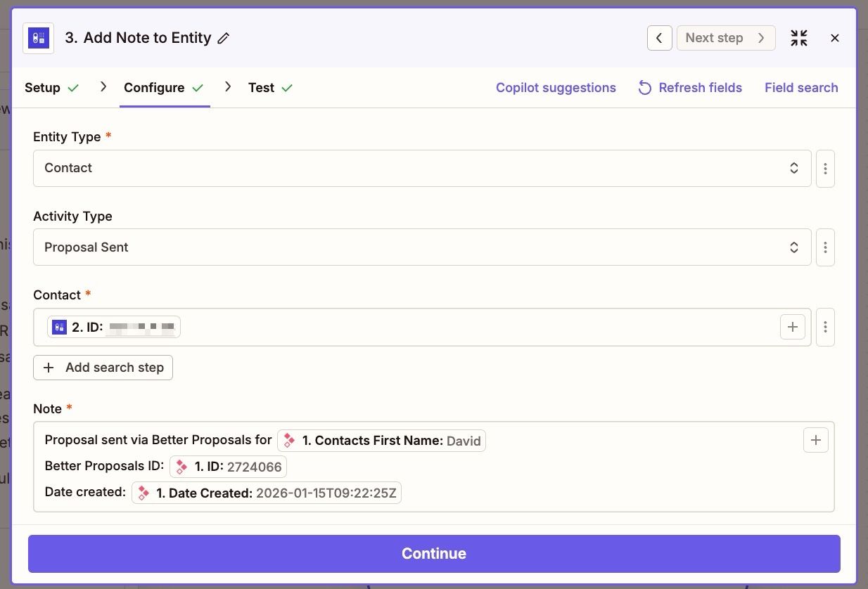Screen dimensions: 868x589
Task: Open Copilot suggestions
Action: [556, 88]
